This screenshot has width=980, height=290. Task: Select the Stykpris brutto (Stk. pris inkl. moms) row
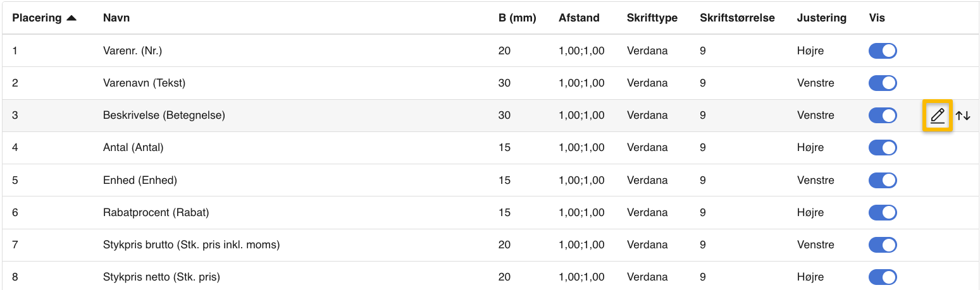coord(191,245)
